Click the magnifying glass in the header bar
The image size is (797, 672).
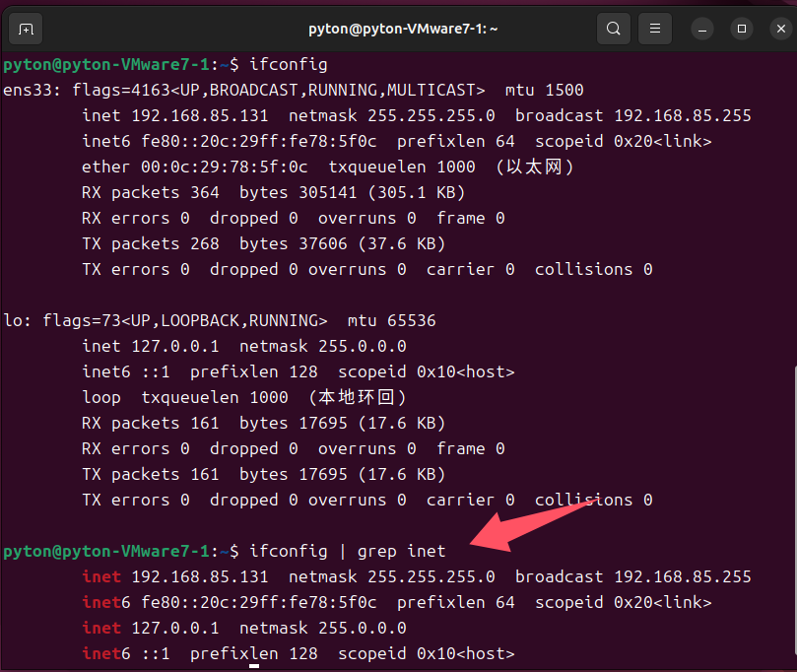[x=613, y=28]
